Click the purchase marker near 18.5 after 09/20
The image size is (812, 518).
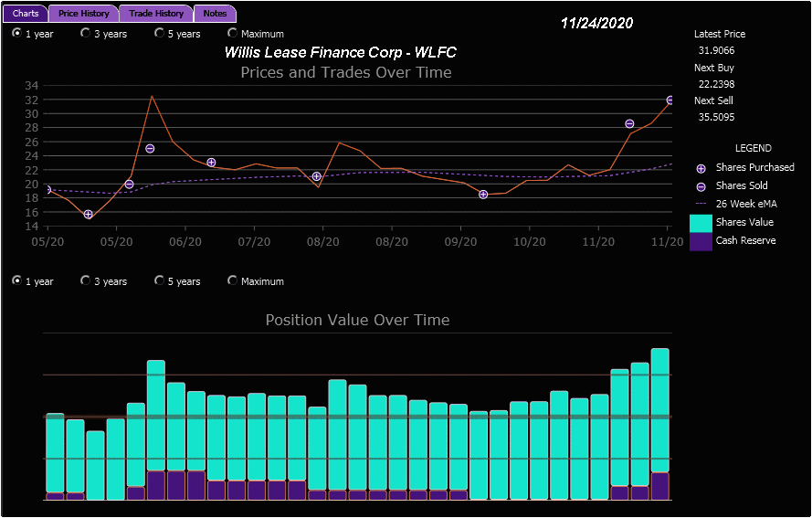483,195
